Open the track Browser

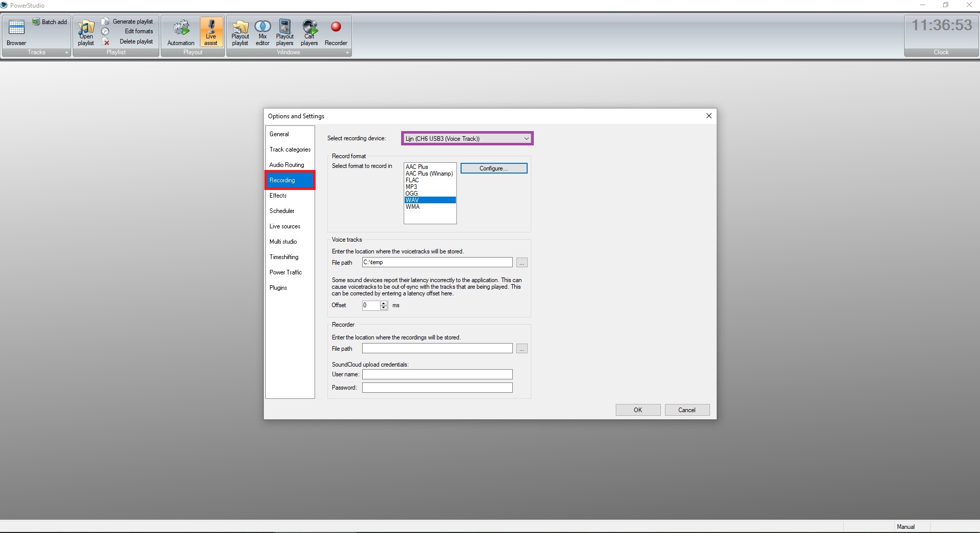tap(16, 32)
